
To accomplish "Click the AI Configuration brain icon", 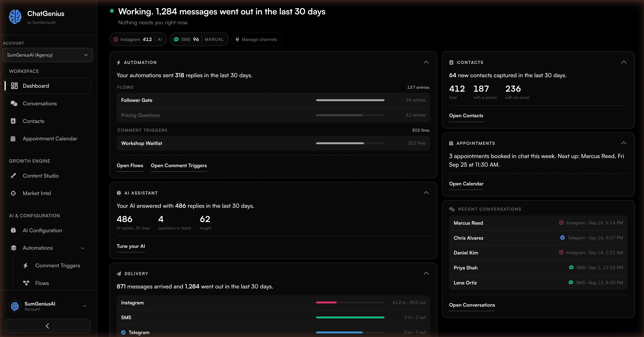I will point(13,230).
